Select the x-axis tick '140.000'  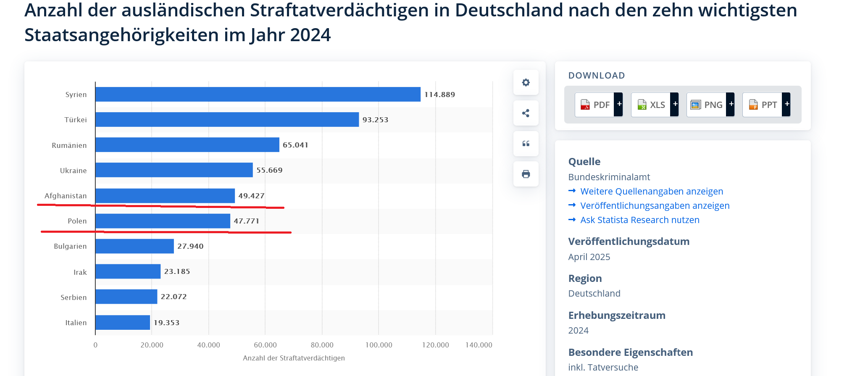pyautogui.click(x=479, y=345)
